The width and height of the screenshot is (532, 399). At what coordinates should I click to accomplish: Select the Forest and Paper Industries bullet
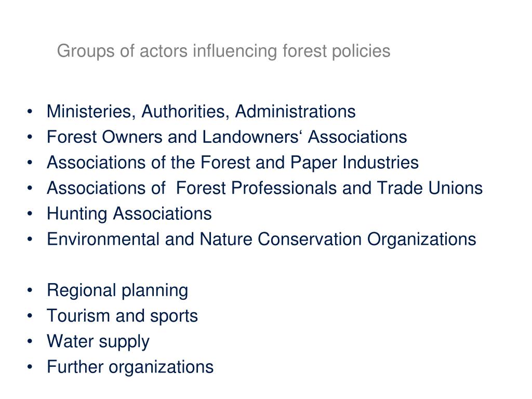click(x=233, y=163)
